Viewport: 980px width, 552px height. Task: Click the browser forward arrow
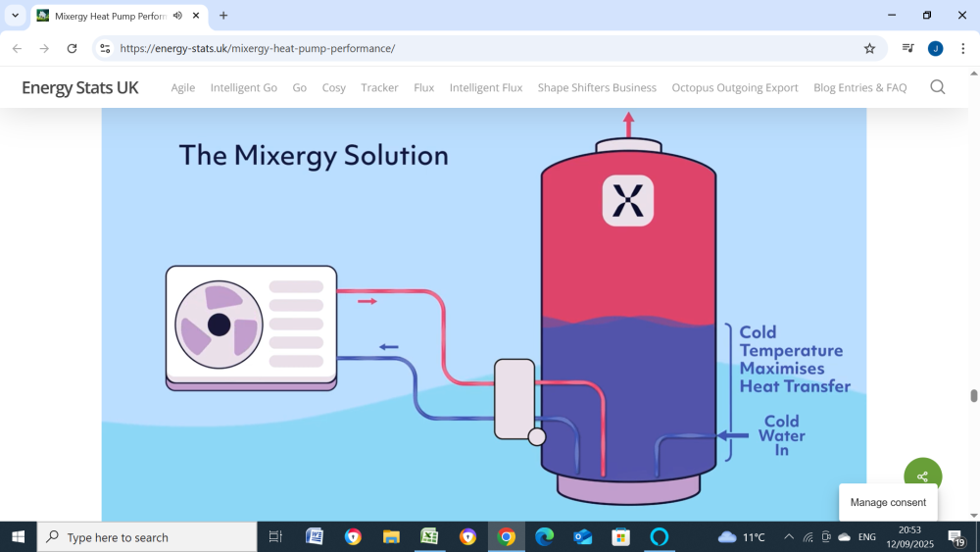coord(44,48)
